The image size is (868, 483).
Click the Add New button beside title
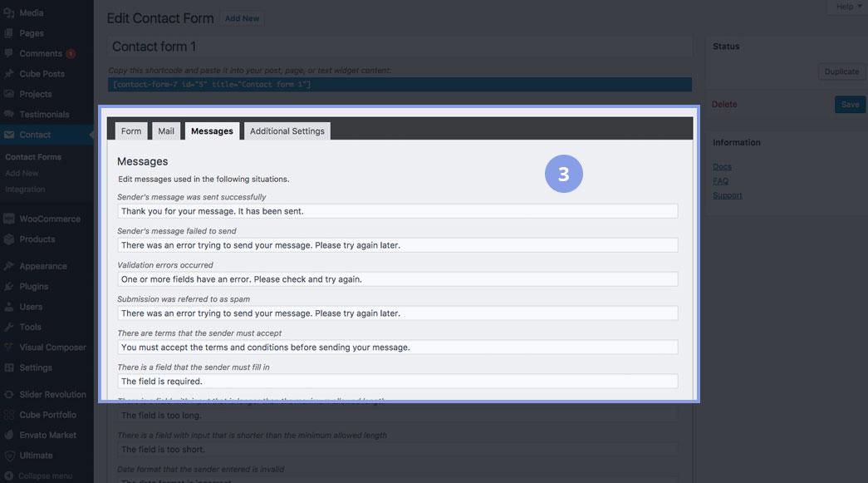[243, 18]
